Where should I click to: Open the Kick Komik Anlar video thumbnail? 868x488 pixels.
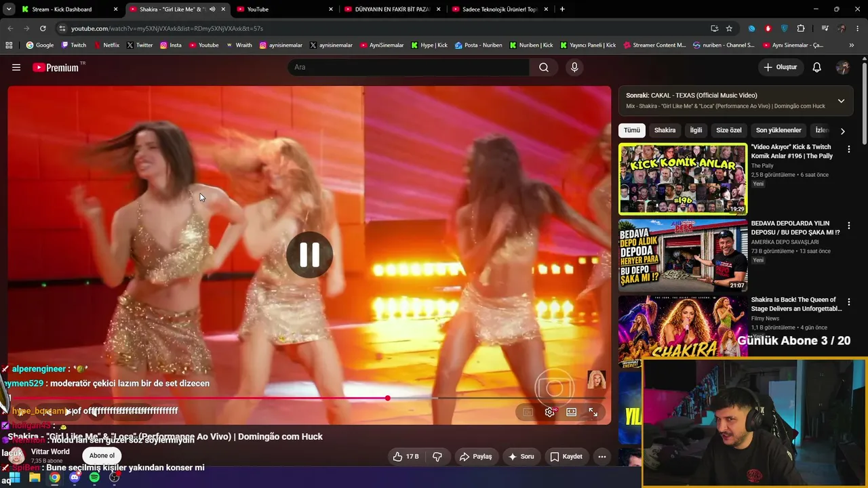683,179
